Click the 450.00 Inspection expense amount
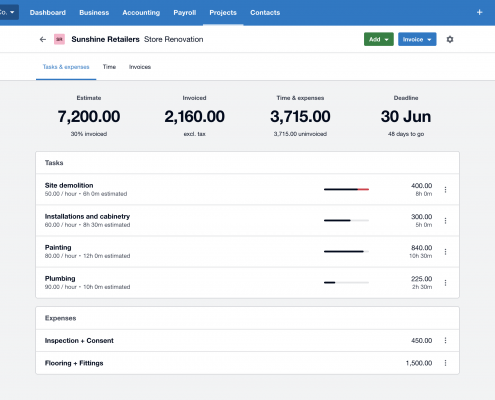495x400 pixels. (421, 341)
